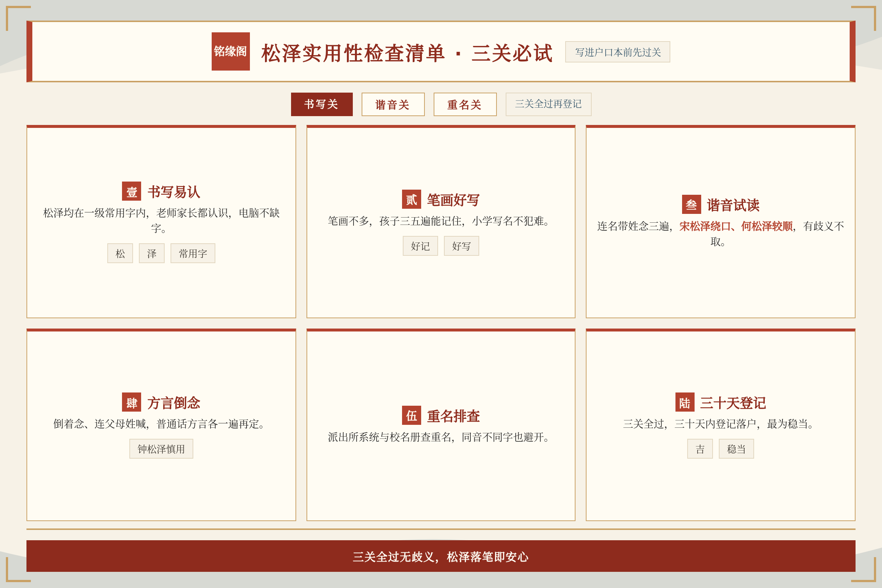
Task: Click the 伍 number badge
Action: click(411, 416)
